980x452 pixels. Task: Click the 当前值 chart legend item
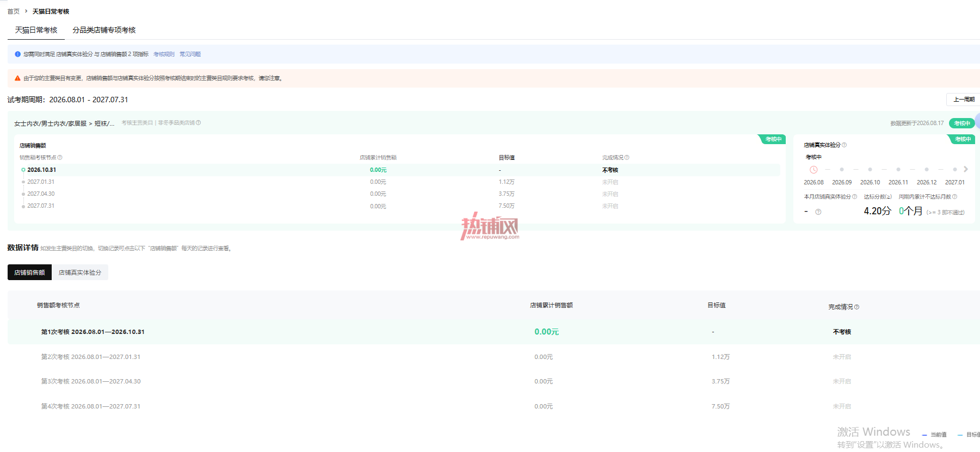[x=934, y=435]
